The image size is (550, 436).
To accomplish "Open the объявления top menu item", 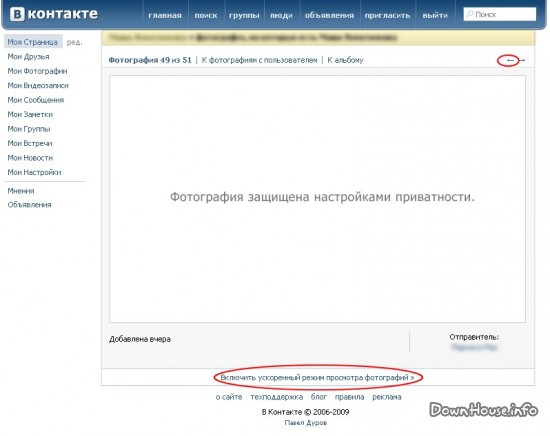I will coord(329,15).
